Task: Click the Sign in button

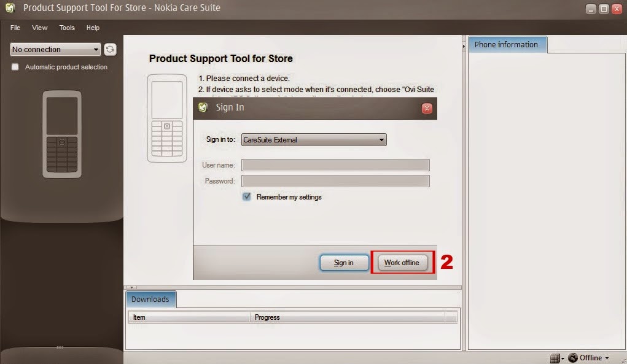Action: (x=344, y=263)
